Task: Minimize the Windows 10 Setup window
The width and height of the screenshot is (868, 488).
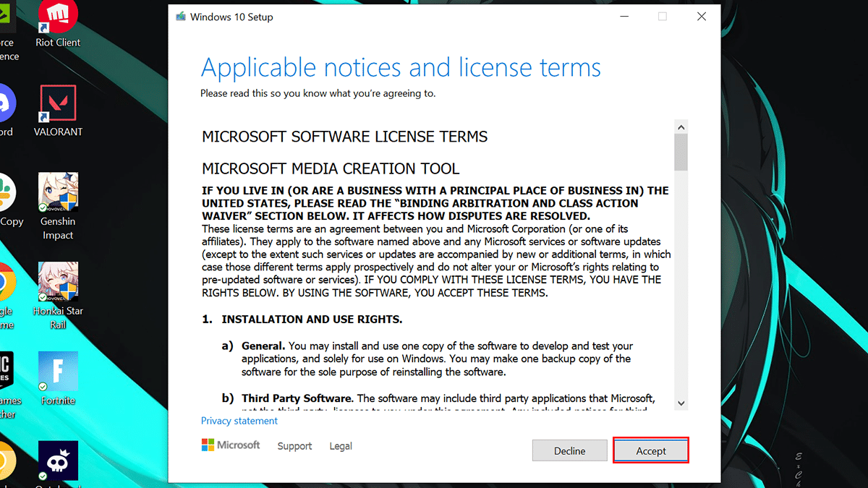Action: [x=624, y=17]
